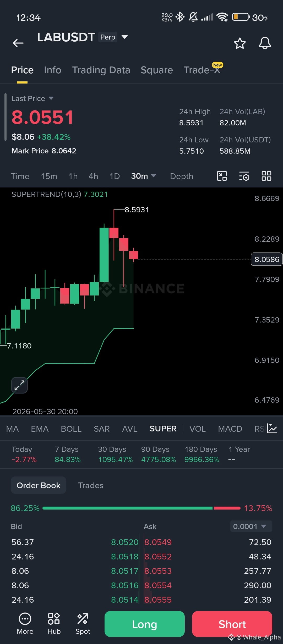
Task: Tap the Long button
Action: [145, 624]
